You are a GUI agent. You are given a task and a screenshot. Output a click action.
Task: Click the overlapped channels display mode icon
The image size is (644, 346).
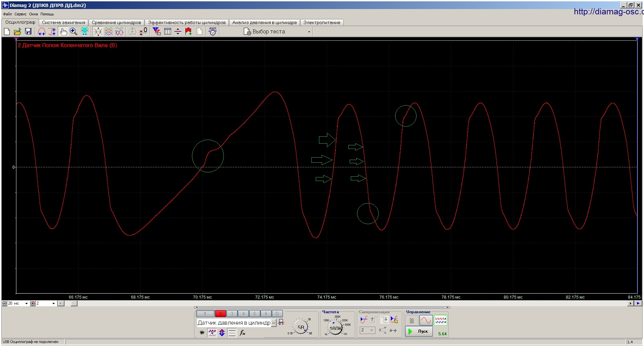pos(98,31)
